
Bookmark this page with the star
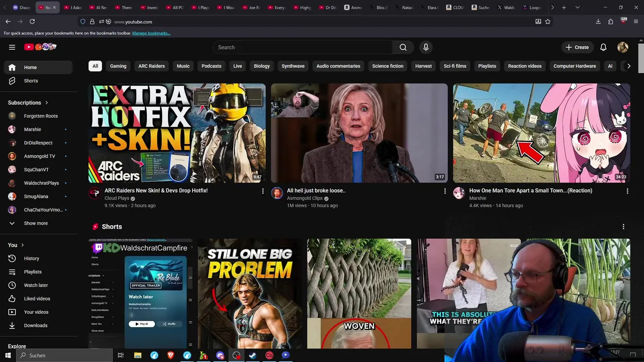(x=548, y=22)
